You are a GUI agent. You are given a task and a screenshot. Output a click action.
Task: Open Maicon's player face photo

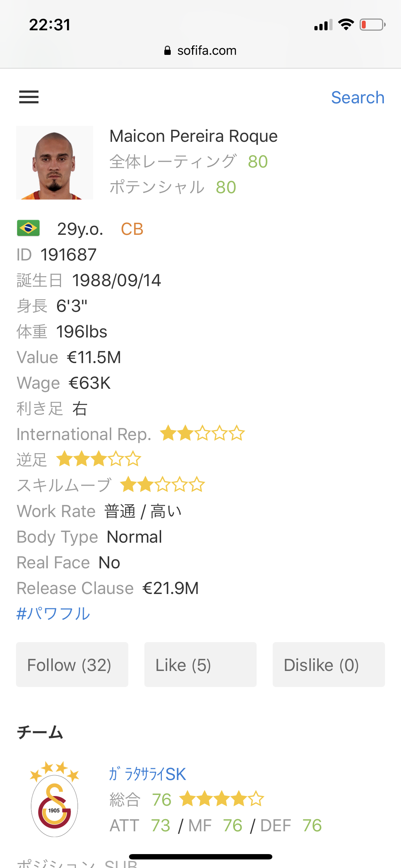tap(55, 163)
